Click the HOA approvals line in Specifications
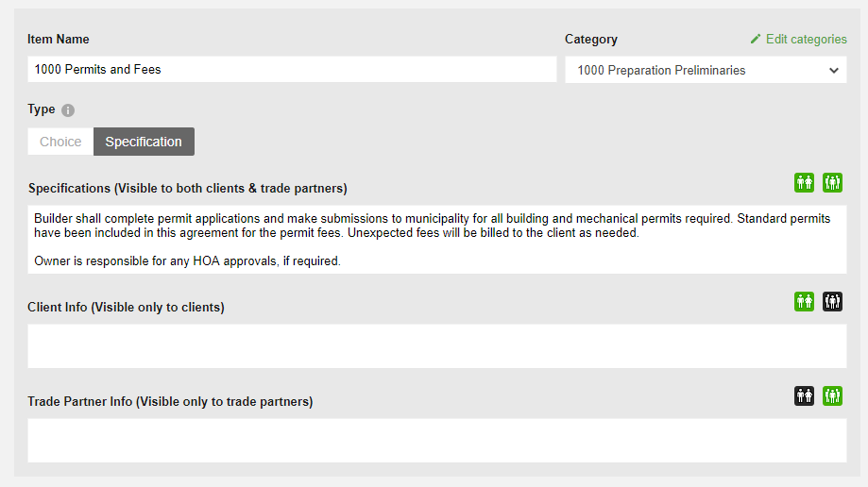 coord(187,261)
